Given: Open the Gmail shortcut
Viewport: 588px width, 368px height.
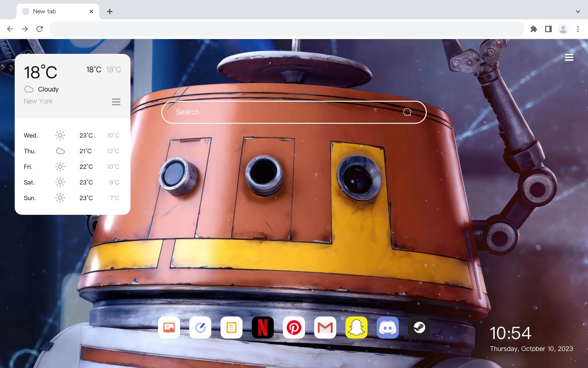Looking at the screenshot, I should click(325, 328).
